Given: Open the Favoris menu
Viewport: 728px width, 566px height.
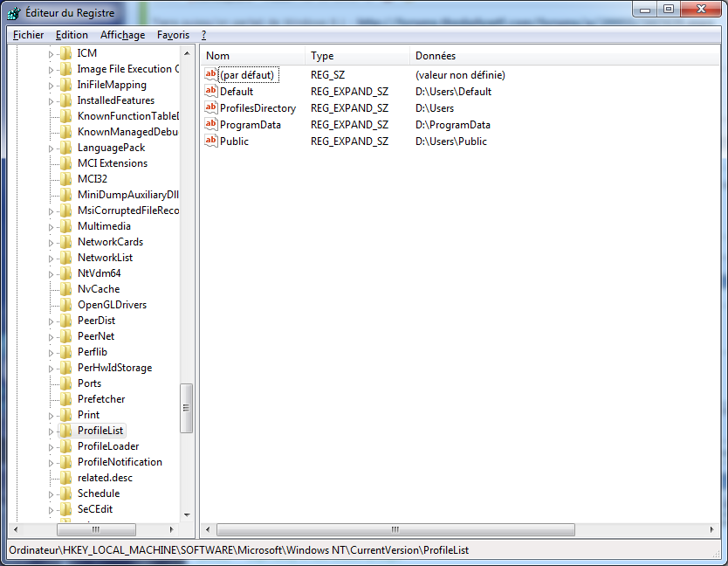Looking at the screenshot, I should pos(173,35).
